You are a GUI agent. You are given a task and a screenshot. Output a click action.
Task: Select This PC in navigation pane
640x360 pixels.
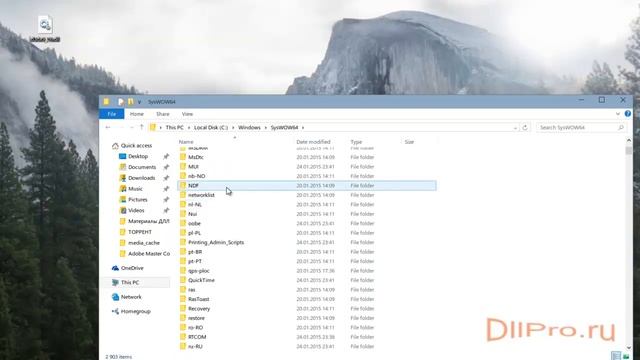(130, 282)
